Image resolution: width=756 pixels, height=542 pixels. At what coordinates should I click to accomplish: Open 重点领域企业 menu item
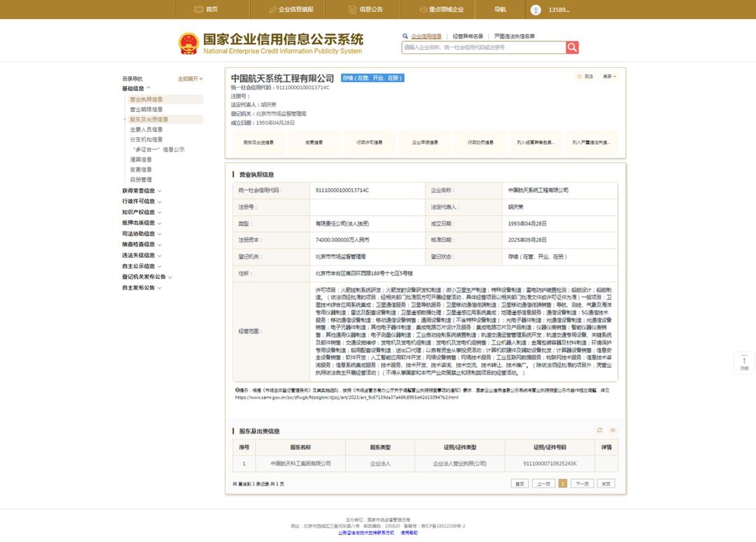(446, 9)
